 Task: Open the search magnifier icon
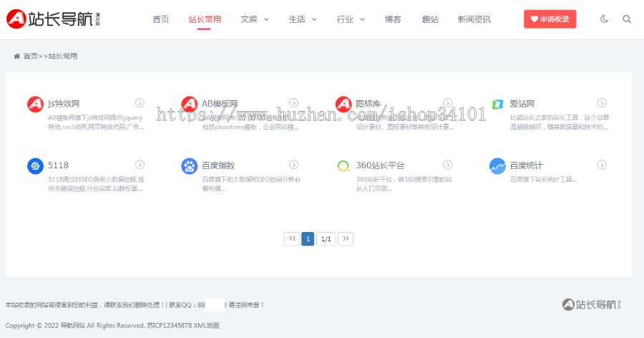[x=627, y=19]
